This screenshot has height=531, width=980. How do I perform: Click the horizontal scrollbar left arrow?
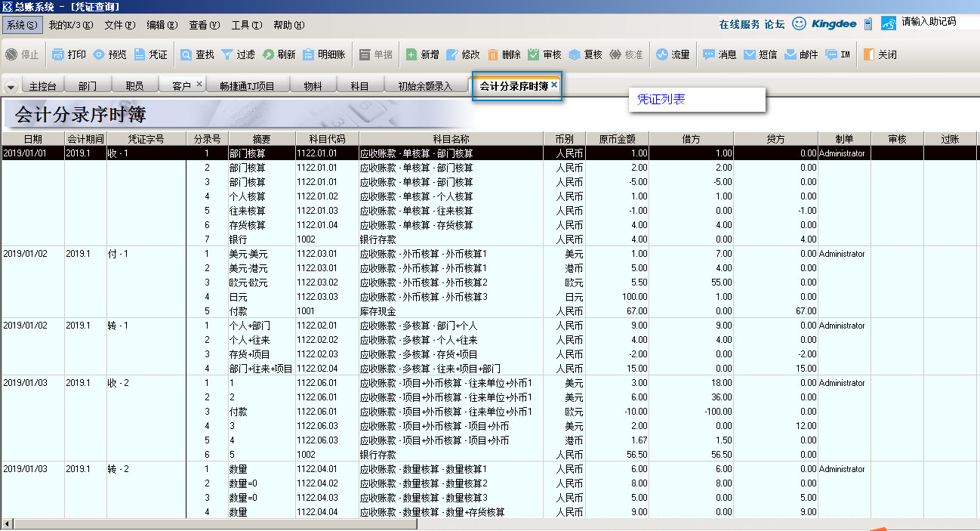point(8,523)
